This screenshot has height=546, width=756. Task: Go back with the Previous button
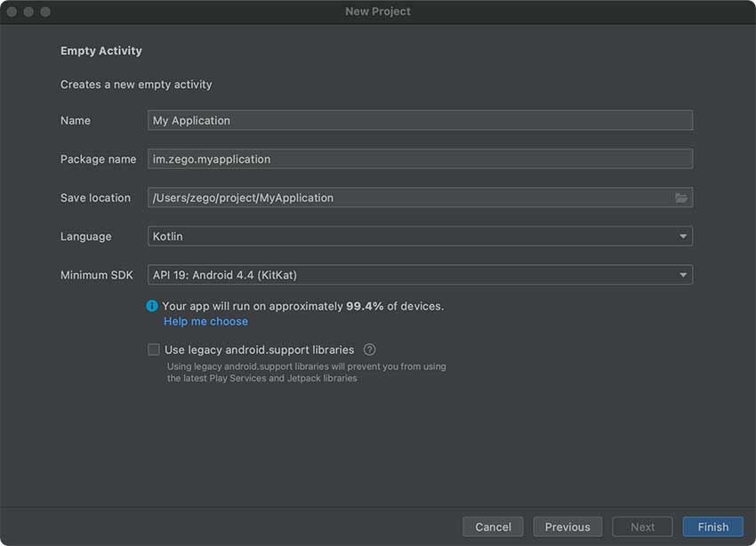tap(567, 526)
